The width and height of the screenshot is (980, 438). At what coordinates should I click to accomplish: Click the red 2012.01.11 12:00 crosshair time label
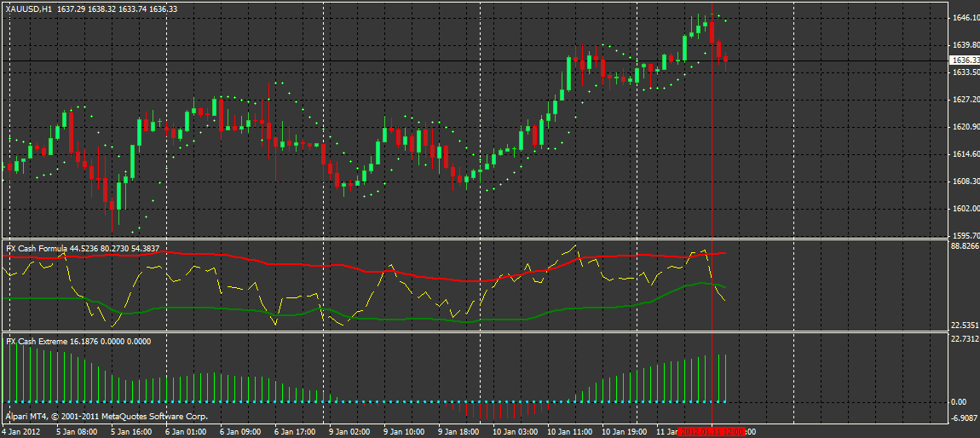(x=712, y=432)
